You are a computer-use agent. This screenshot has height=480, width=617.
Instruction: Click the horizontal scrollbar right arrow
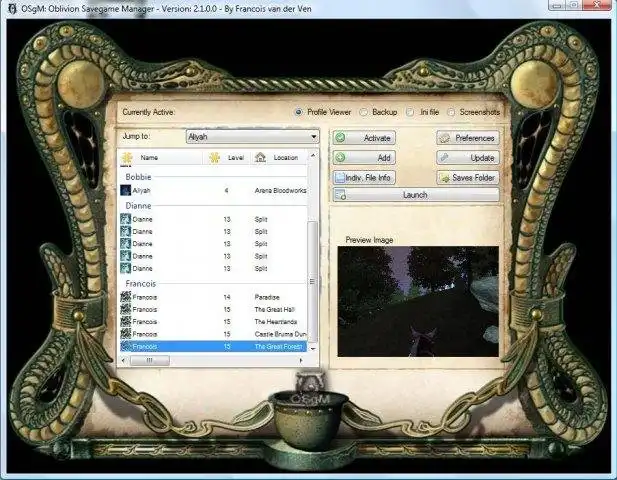coord(301,360)
